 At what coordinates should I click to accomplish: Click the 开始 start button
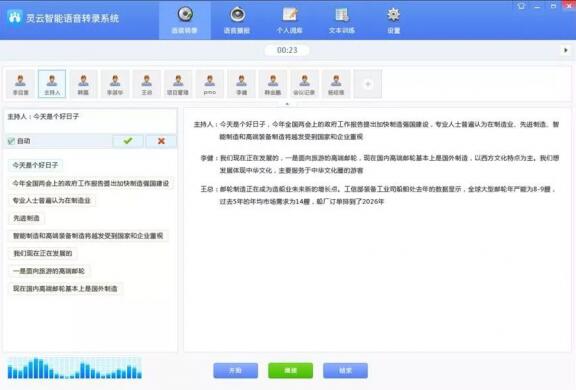point(235,371)
